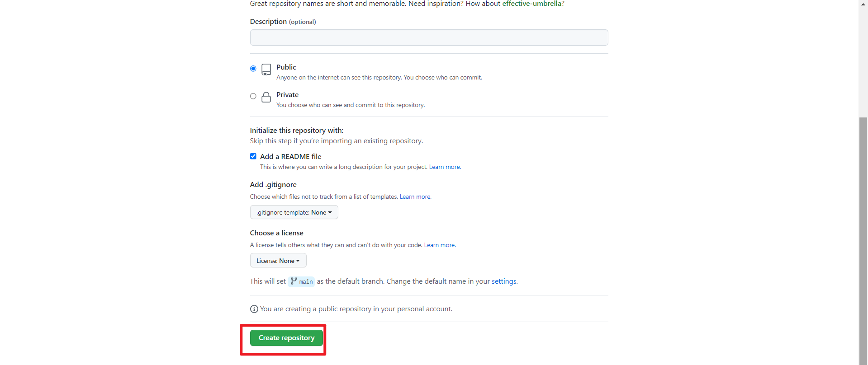Expand the License: None dropdown
This screenshot has width=868, height=365.
278,261
